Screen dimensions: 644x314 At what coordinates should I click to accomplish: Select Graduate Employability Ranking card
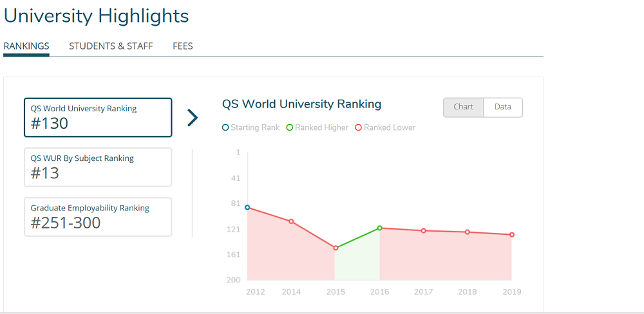(98, 217)
